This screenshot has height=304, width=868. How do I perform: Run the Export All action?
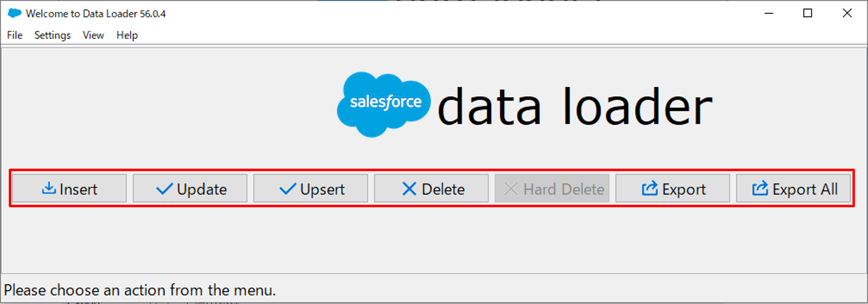(793, 188)
